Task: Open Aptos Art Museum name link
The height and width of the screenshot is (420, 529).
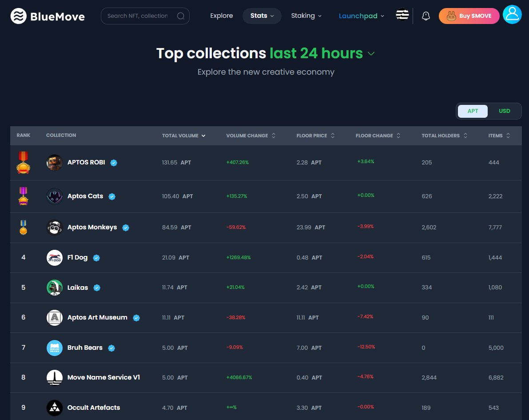Action: coord(97,317)
